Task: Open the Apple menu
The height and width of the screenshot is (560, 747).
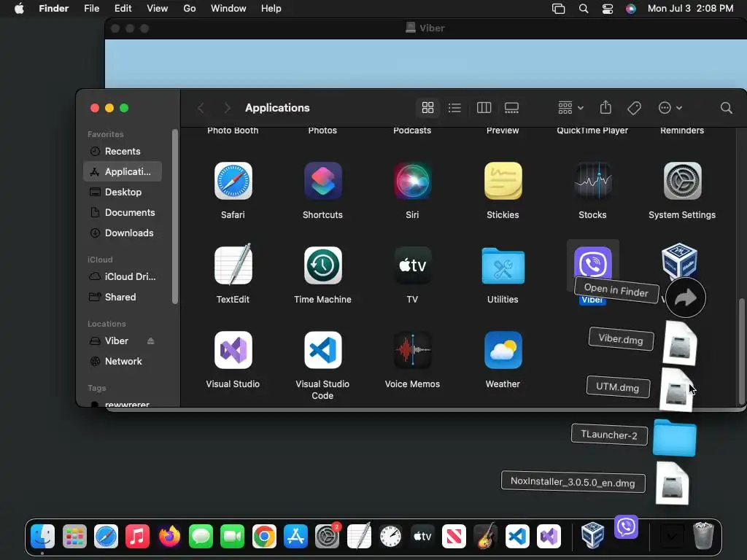Action: click(x=19, y=9)
